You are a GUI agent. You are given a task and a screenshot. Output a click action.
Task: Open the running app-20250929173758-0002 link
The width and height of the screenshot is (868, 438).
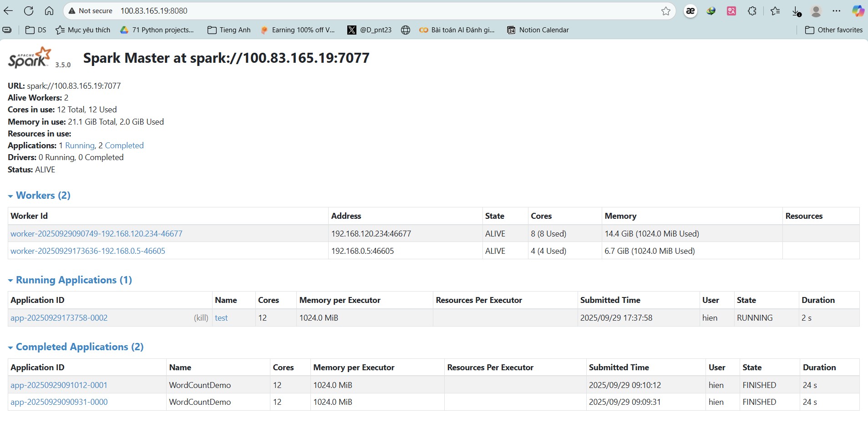59,318
